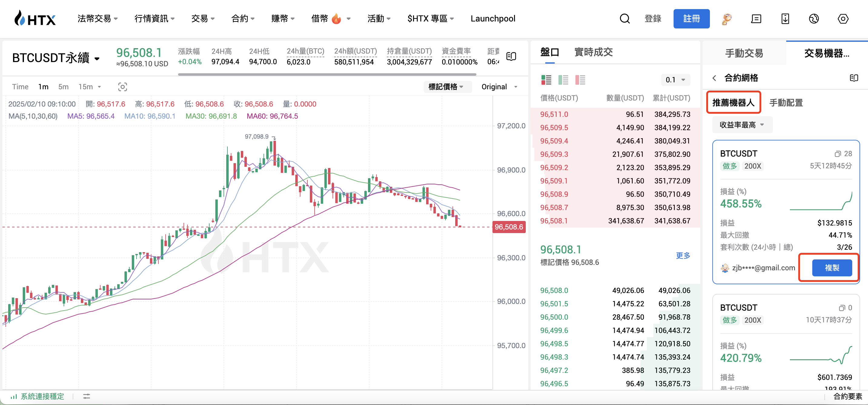Switch to the 盤口 tab
The width and height of the screenshot is (868, 405).
point(550,52)
